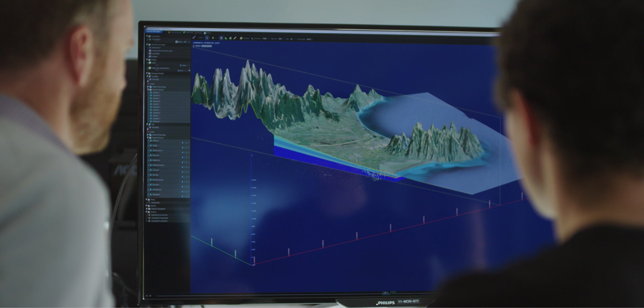Collapse the Output Volumes folder
This screenshot has height=308, width=644.
[147, 138]
